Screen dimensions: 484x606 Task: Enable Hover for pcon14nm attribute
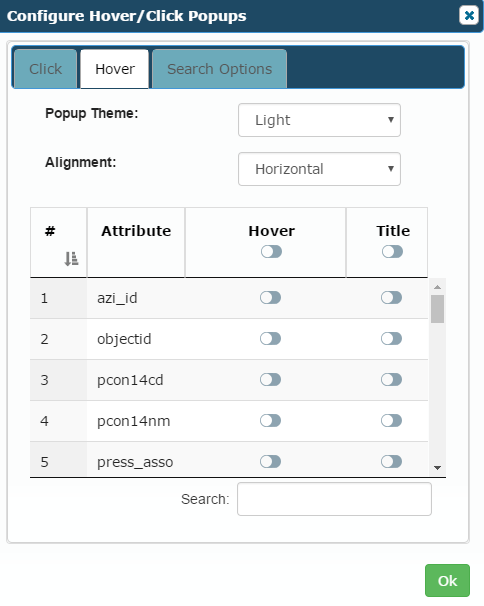tap(271, 420)
